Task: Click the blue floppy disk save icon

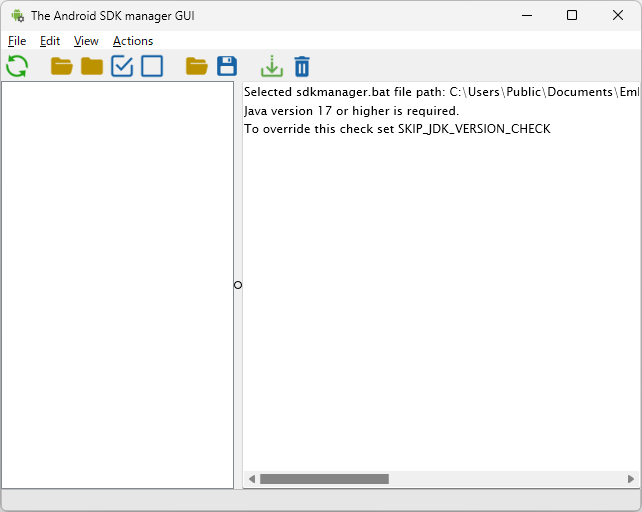Action: (x=227, y=66)
